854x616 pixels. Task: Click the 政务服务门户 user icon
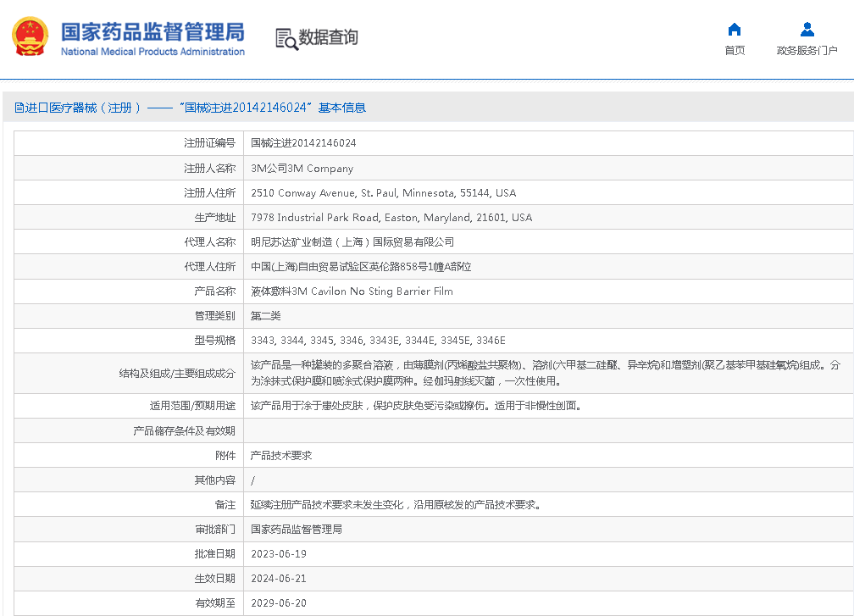(807, 29)
